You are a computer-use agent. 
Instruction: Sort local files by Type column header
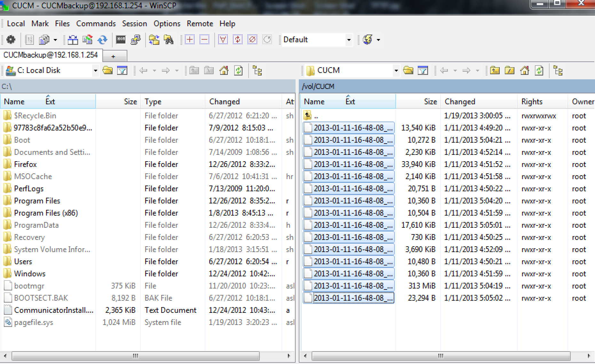pos(173,102)
